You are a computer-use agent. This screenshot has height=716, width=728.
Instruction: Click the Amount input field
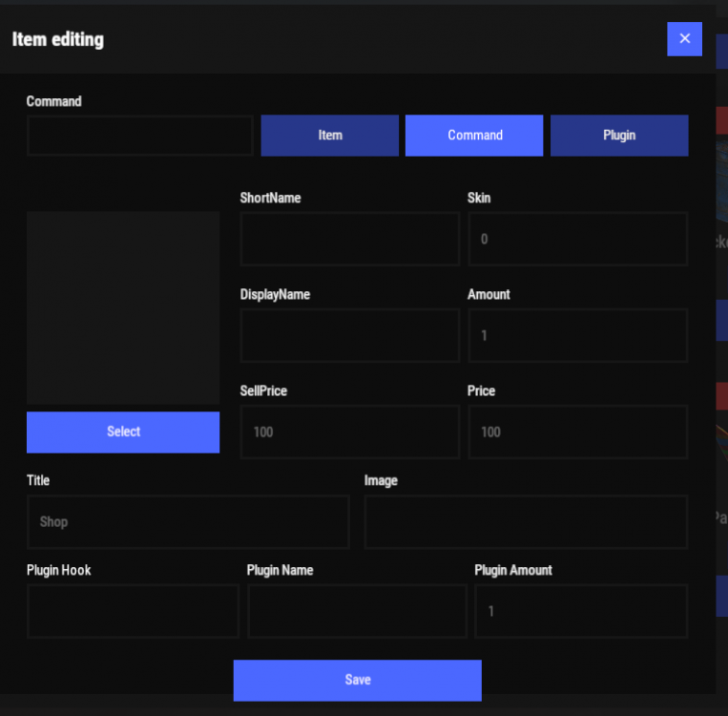coord(577,335)
